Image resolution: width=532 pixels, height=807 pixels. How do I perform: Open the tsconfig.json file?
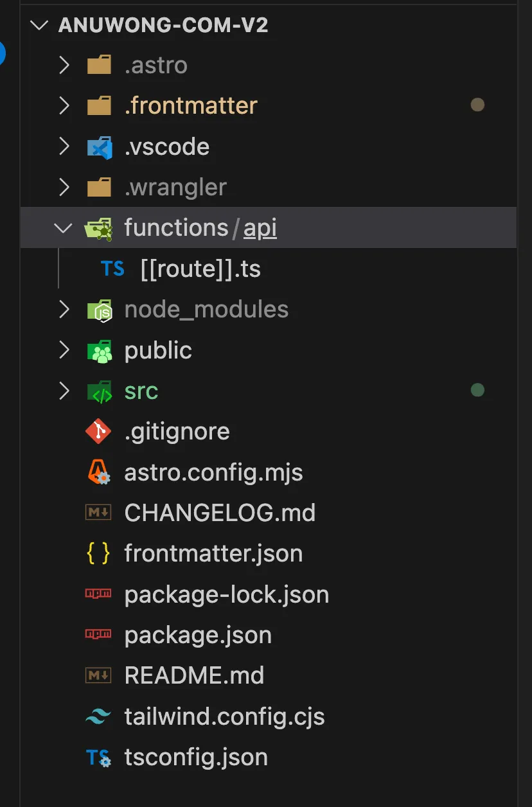(196, 758)
